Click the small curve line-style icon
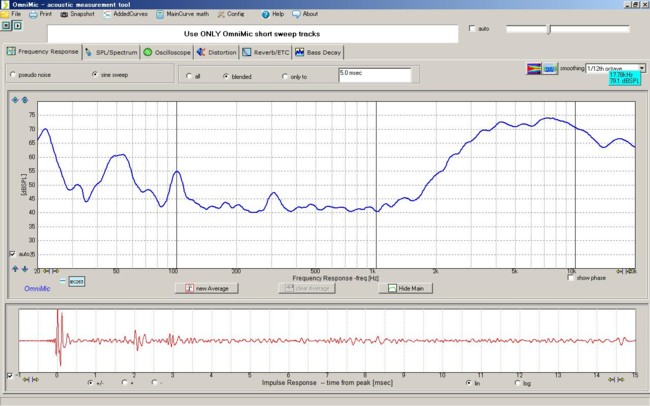 tap(63, 281)
